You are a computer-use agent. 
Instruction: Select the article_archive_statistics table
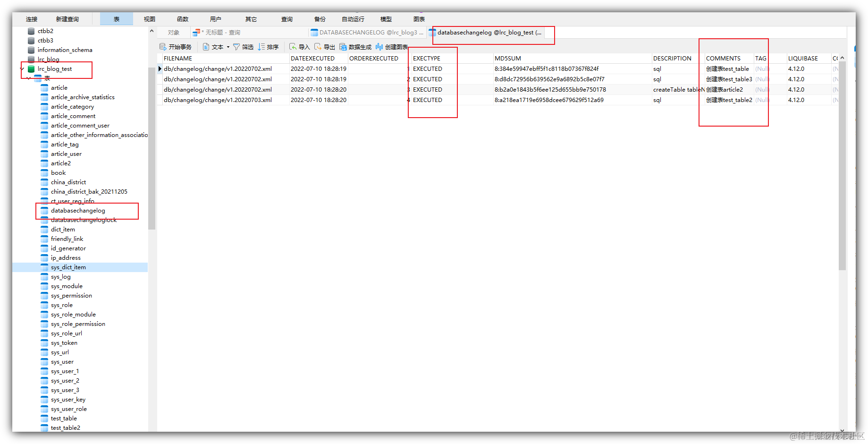pos(83,97)
